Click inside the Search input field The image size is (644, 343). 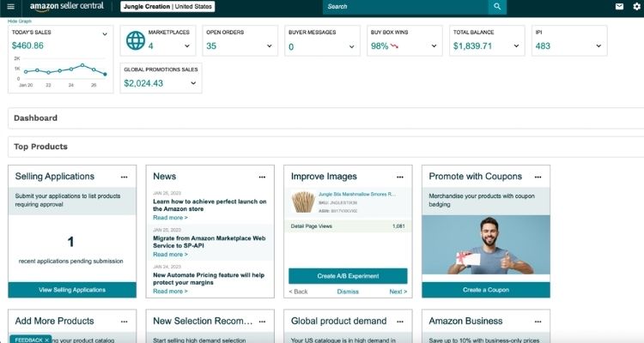pos(405,7)
